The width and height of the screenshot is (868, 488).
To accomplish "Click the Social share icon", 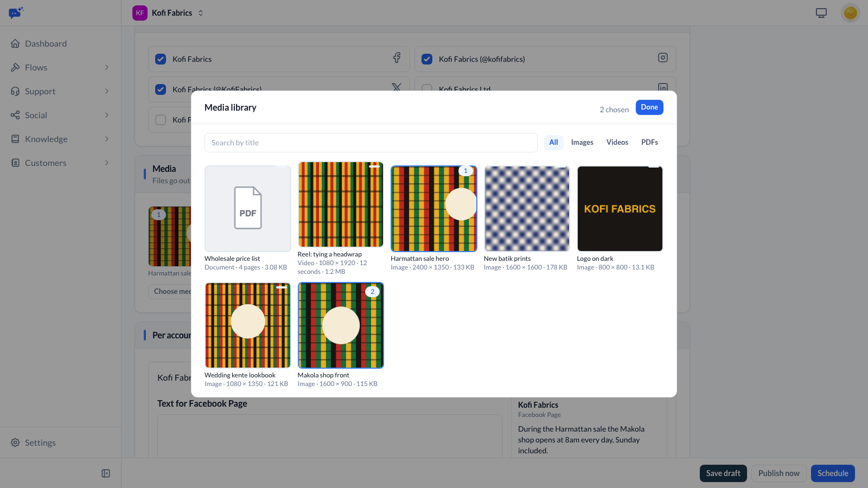I will (15, 115).
